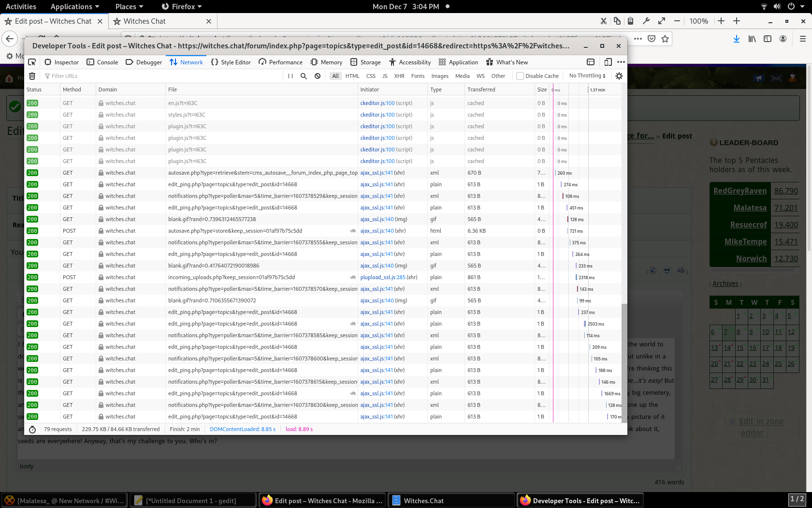Viewport: 812px width, 508px height.
Task: Click the element picker icon in DevTools
Action: coord(32,62)
